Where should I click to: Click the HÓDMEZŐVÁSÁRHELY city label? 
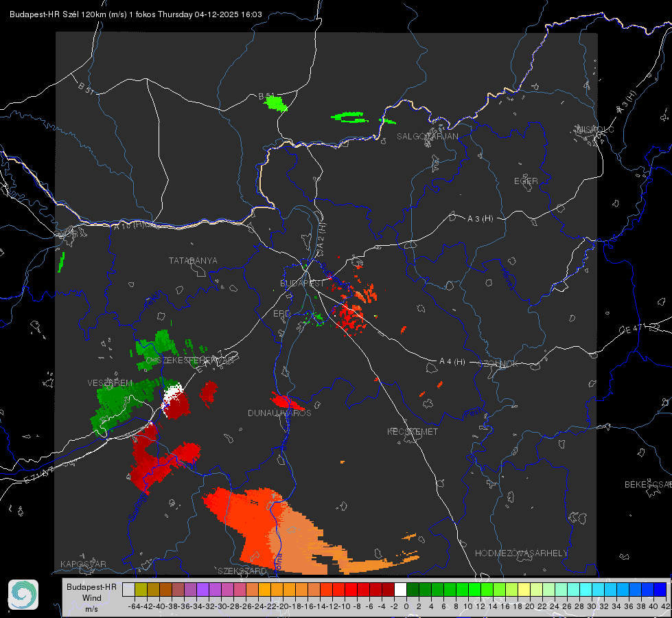[x=521, y=553]
